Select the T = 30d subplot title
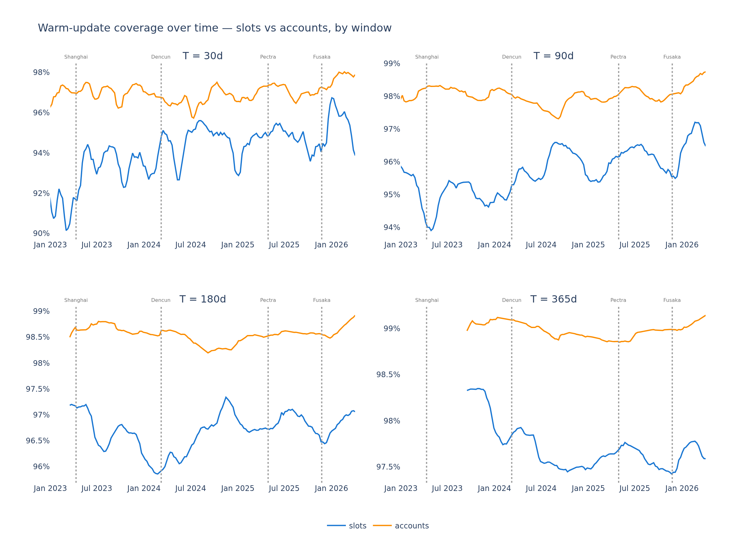Screen dimensions: 756x542 click(x=203, y=56)
